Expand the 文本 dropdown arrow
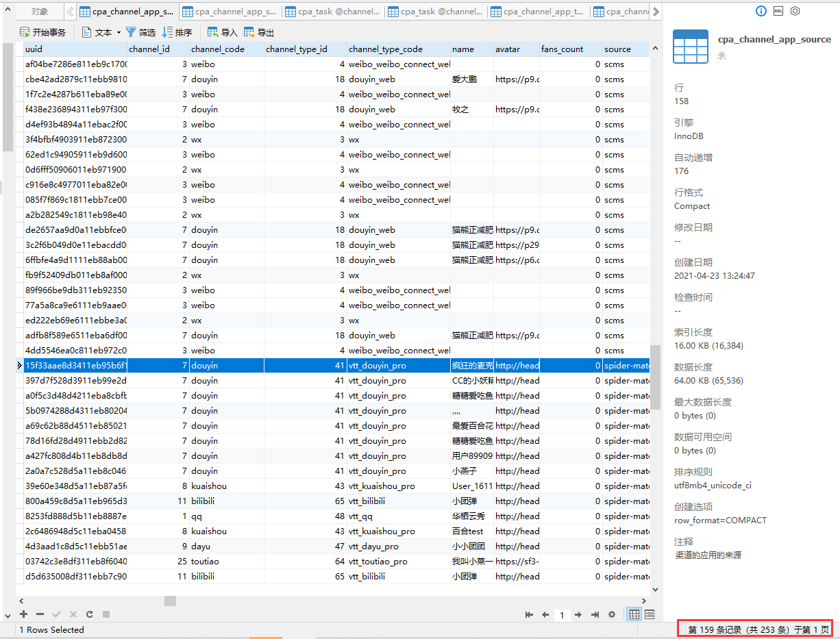840x639 pixels. pos(119,32)
